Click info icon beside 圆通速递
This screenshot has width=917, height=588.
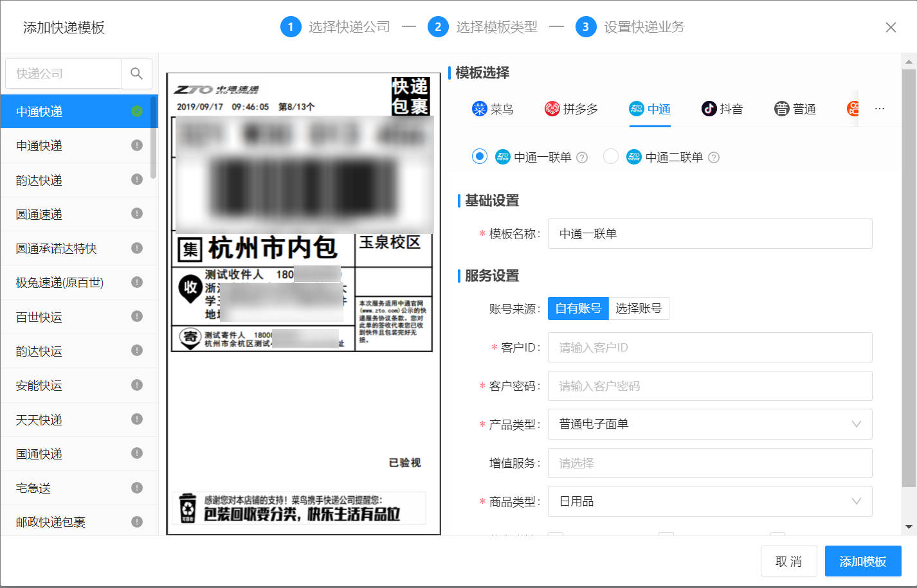pos(137,213)
